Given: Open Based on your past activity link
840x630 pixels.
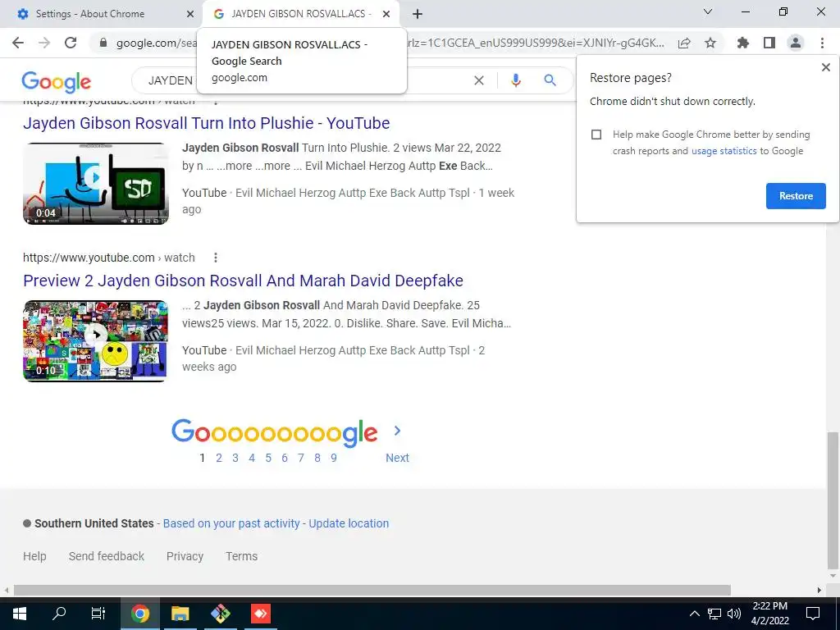Looking at the screenshot, I should click(231, 523).
